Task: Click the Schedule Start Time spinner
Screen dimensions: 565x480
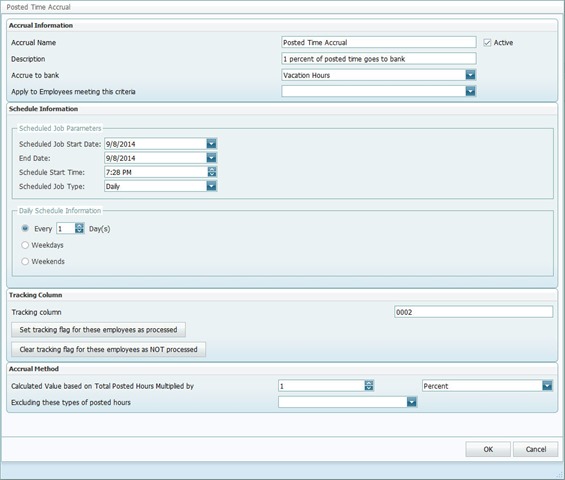Action: (x=212, y=172)
